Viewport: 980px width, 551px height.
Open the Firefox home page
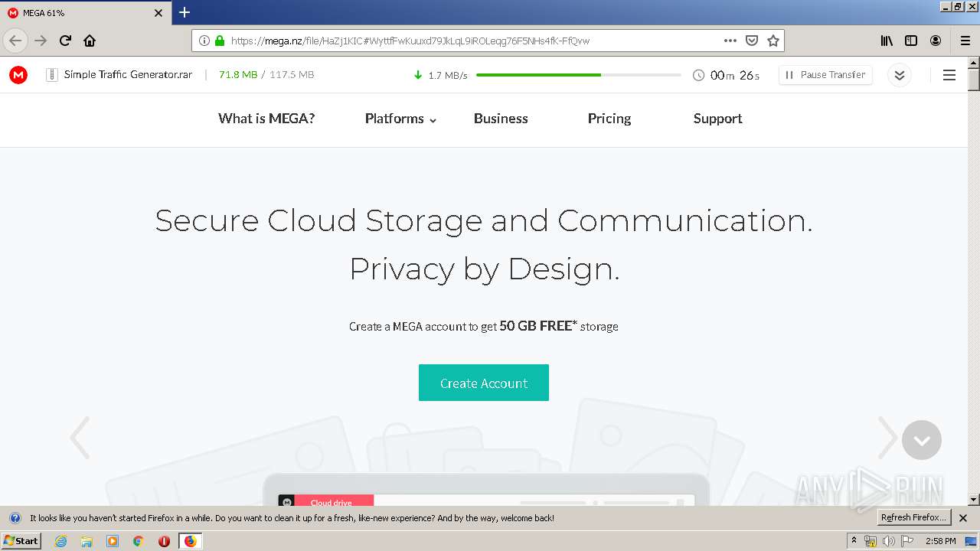coord(90,41)
